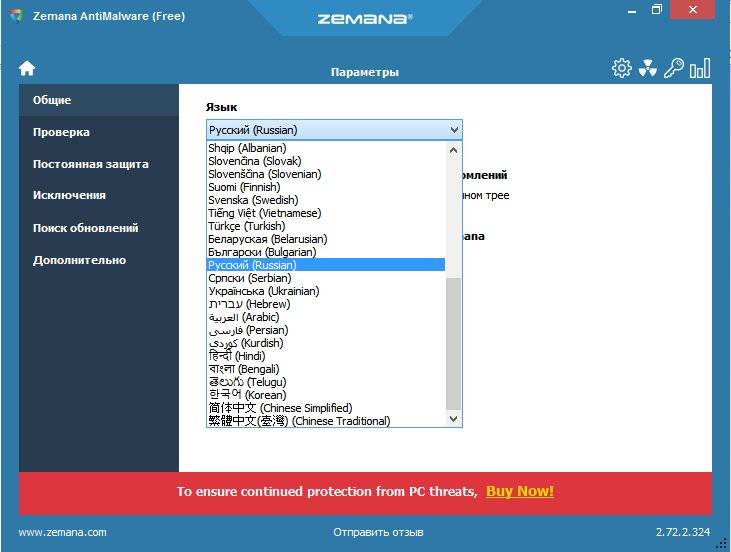The height and width of the screenshot is (552, 731).
Task: Select Slovenčina (Slovak) language
Action: pyautogui.click(x=326, y=161)
